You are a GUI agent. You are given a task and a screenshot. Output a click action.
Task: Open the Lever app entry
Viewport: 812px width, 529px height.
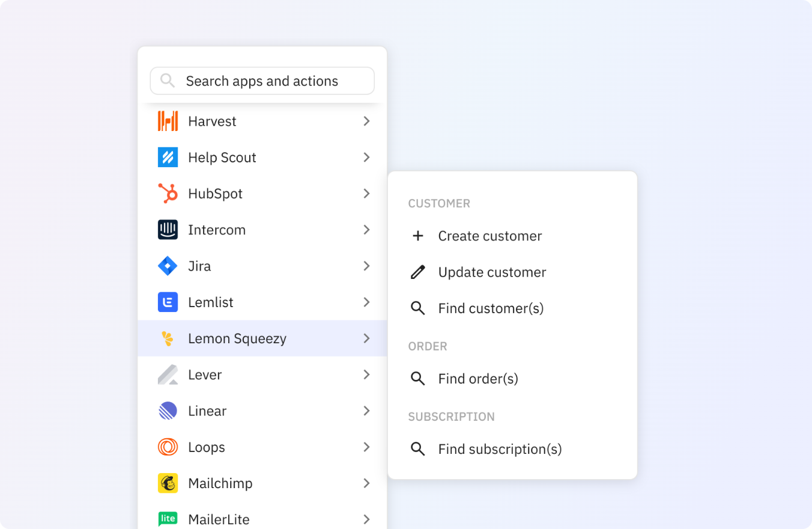(262, 375)
